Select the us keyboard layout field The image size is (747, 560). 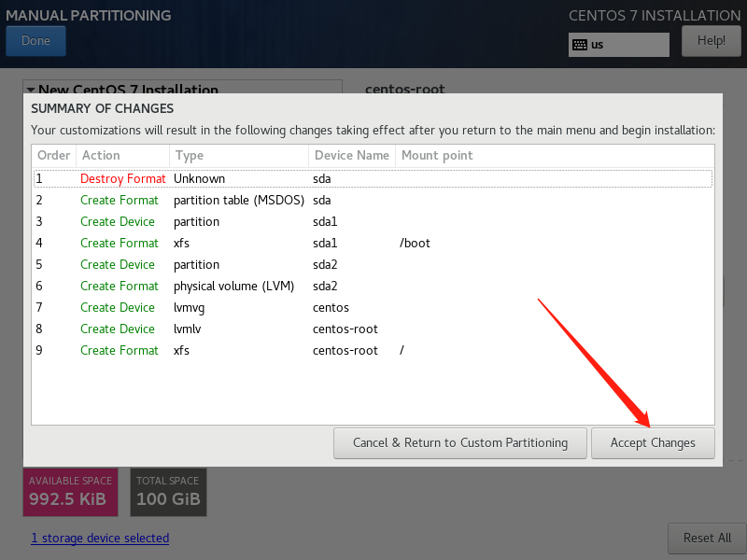(619, 45)
